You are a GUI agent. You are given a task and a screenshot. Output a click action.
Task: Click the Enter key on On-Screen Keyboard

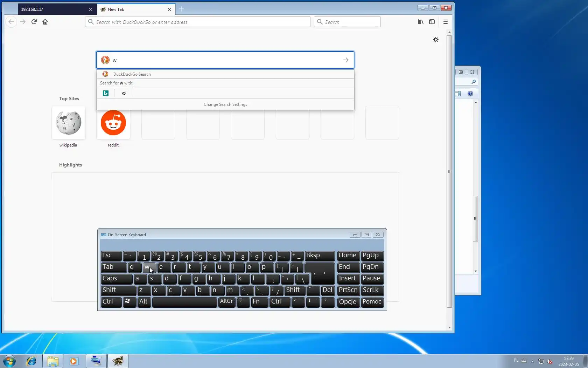(x=322, y=274)
